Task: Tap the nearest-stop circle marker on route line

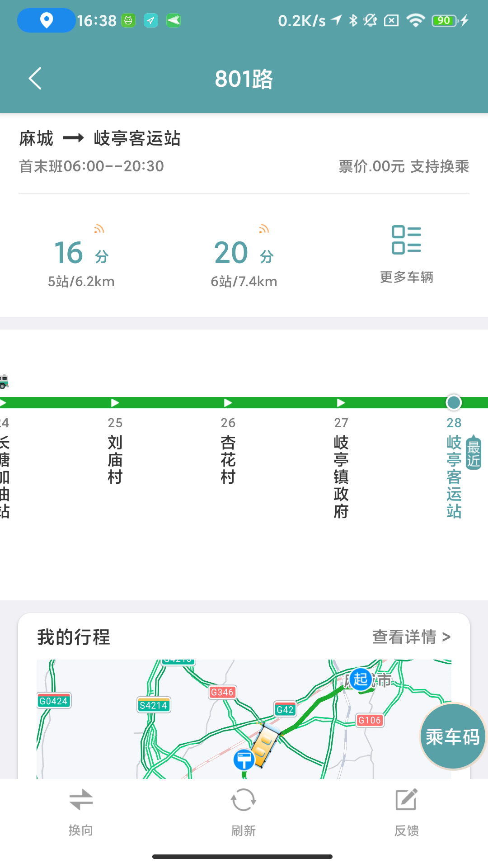Action: pyautogui.click(x=454, y=402)
